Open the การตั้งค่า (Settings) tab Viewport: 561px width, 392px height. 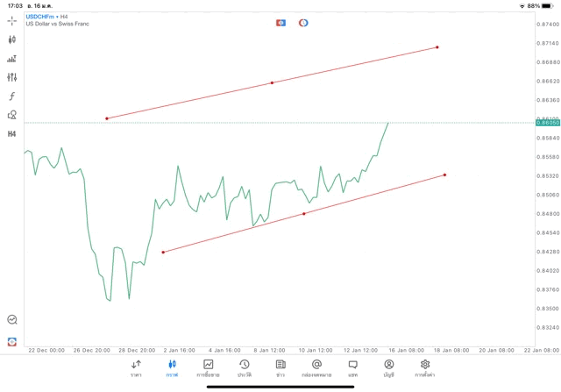coord(425,367)
